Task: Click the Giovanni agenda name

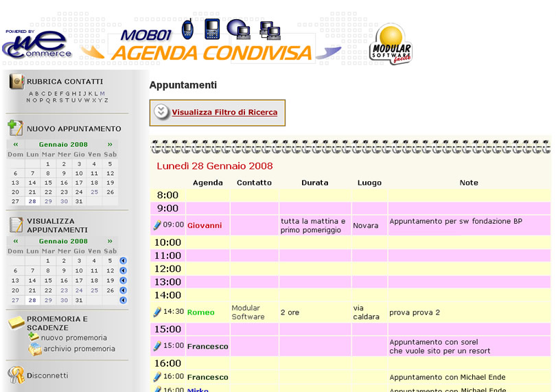Action: (x=205, y=225)
